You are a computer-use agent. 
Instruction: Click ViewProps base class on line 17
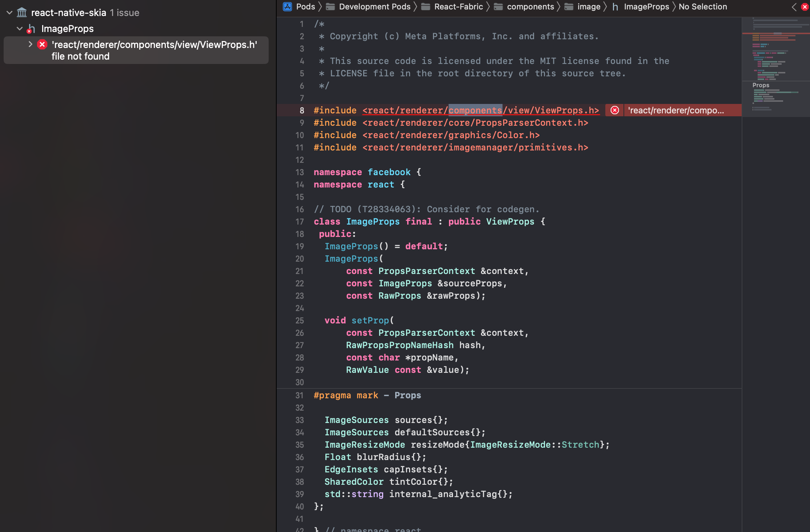point(510,222)
